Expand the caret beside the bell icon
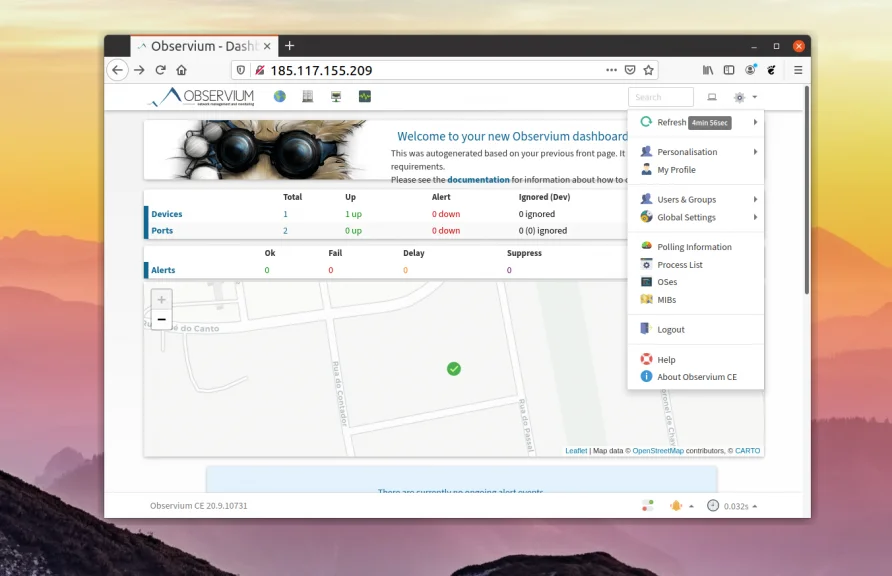Viewport: 892px width, 576px height. [x=691, y=506]
